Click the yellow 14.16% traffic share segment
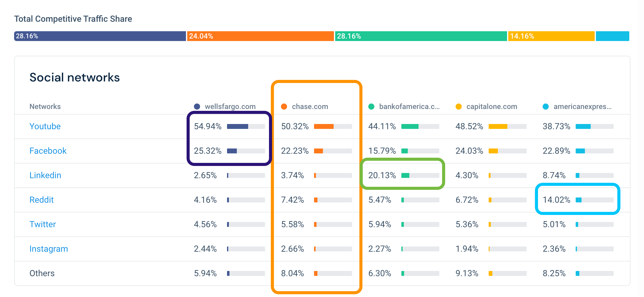 coord(551,36)
